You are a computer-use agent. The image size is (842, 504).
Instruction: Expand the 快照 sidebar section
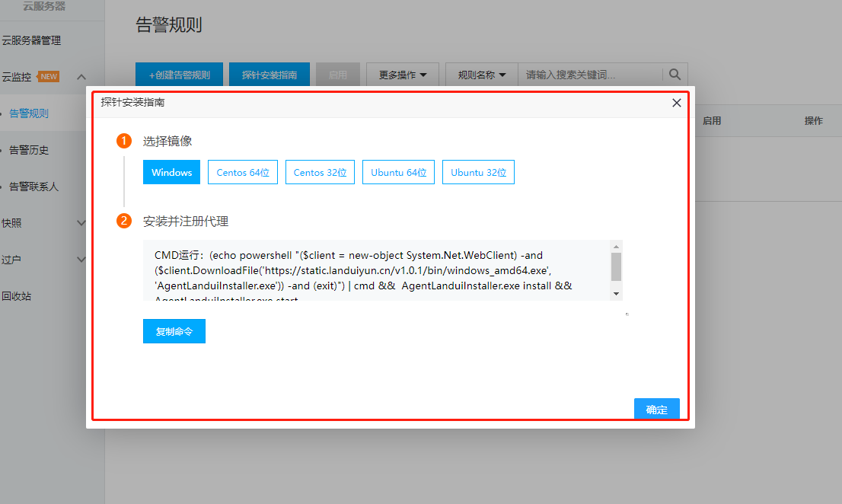point(81,223)
